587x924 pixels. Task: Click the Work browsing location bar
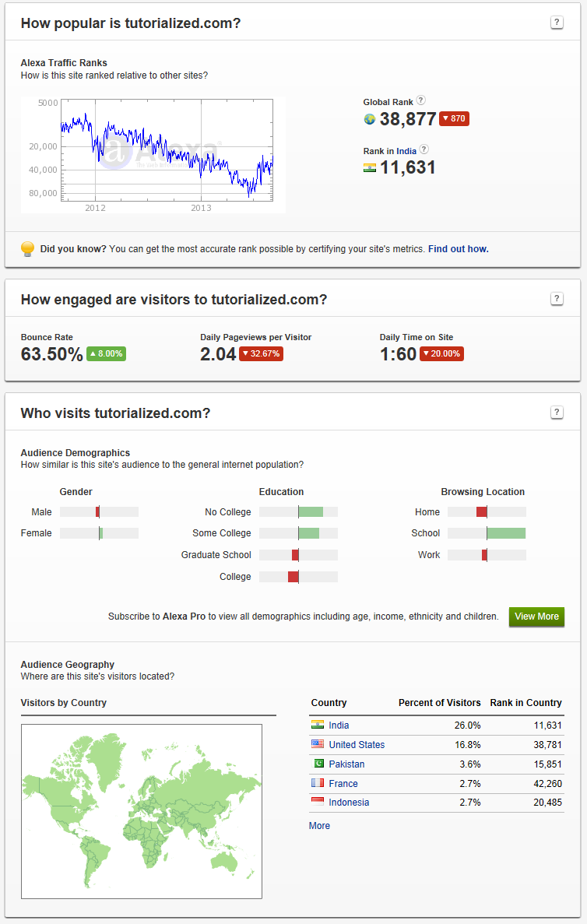coord(487,554)
